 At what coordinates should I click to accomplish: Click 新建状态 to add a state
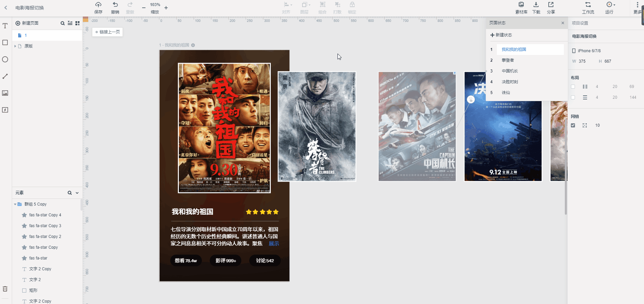pyautogui.click(x=501, y=35)
